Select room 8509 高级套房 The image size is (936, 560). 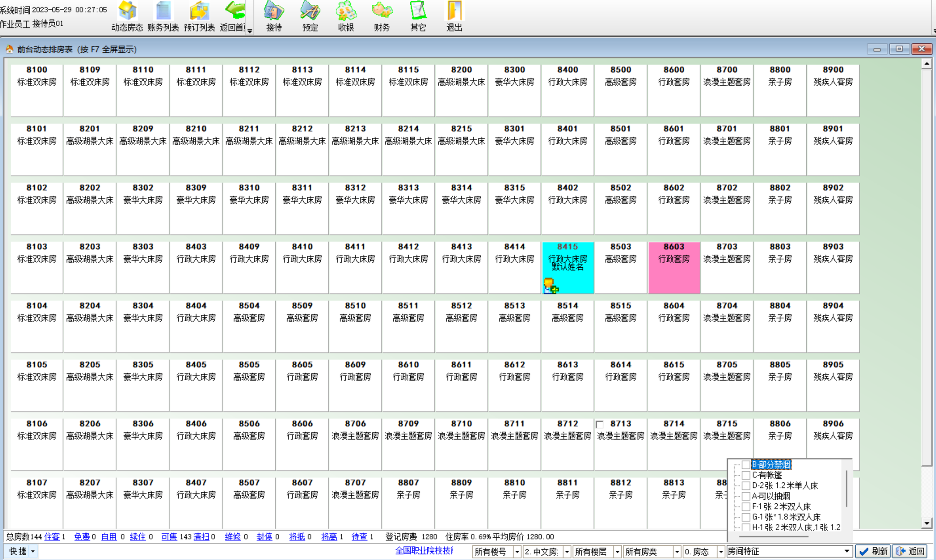click(302, 326)
